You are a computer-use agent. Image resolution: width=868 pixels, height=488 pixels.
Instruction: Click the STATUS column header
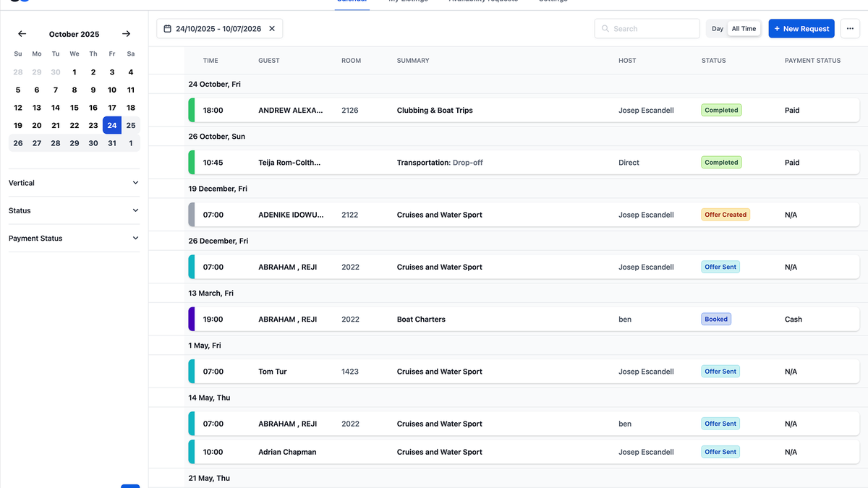(713, 61)
